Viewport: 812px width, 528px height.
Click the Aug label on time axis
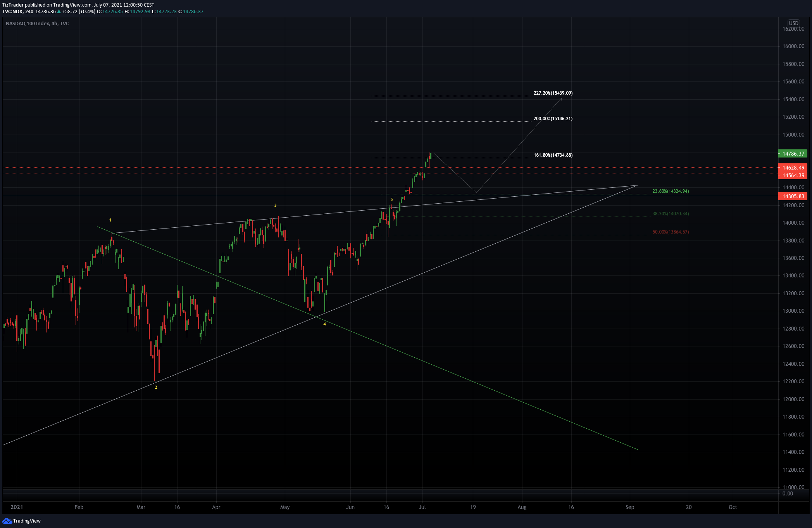[522, 507]
